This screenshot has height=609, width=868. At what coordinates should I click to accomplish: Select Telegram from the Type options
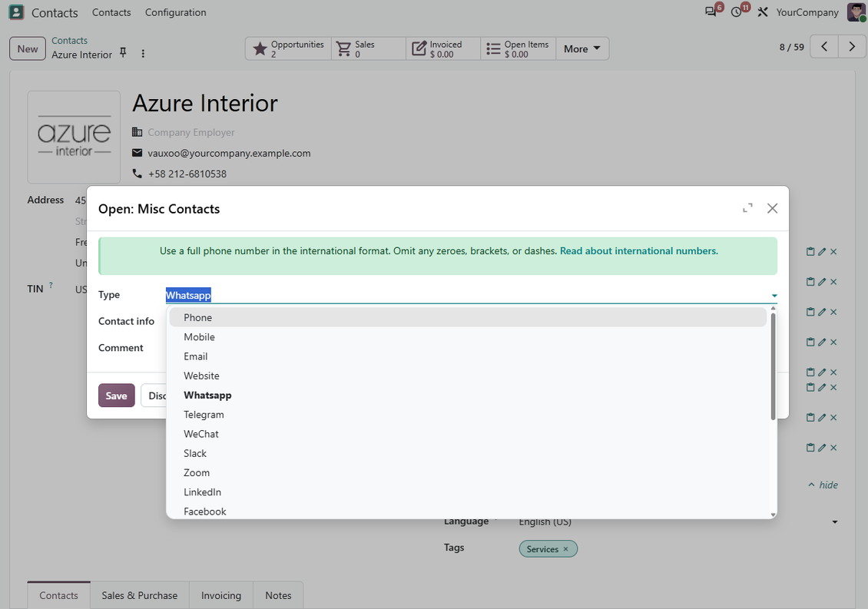click(x=468, y=414)
